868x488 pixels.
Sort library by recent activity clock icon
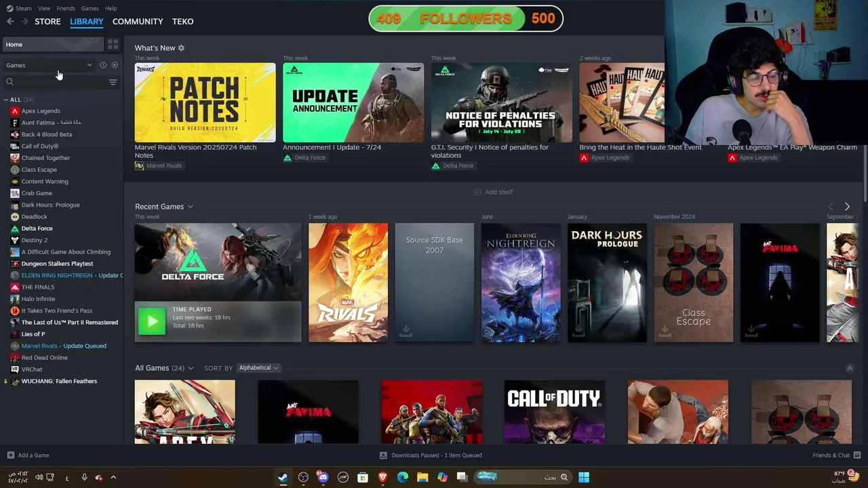point(103,65)
